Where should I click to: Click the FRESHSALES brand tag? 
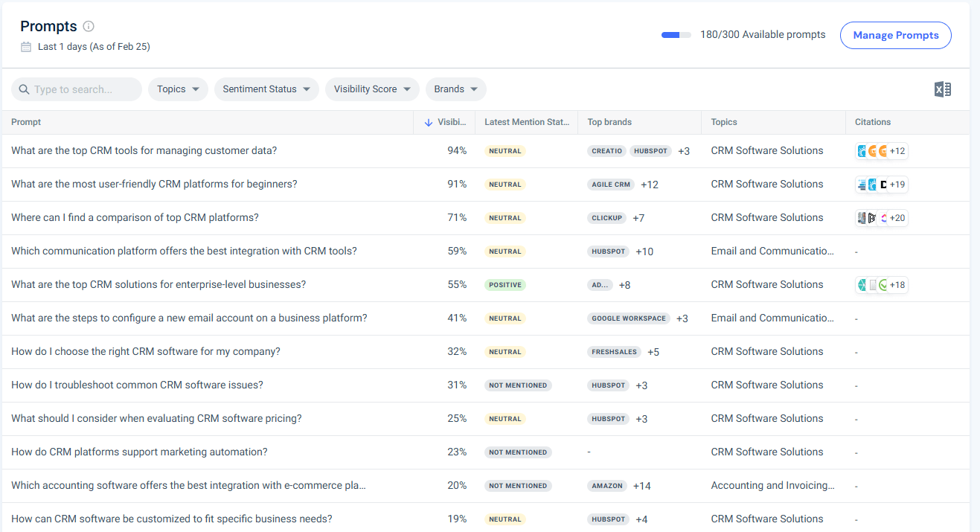[x=614, y=352]
